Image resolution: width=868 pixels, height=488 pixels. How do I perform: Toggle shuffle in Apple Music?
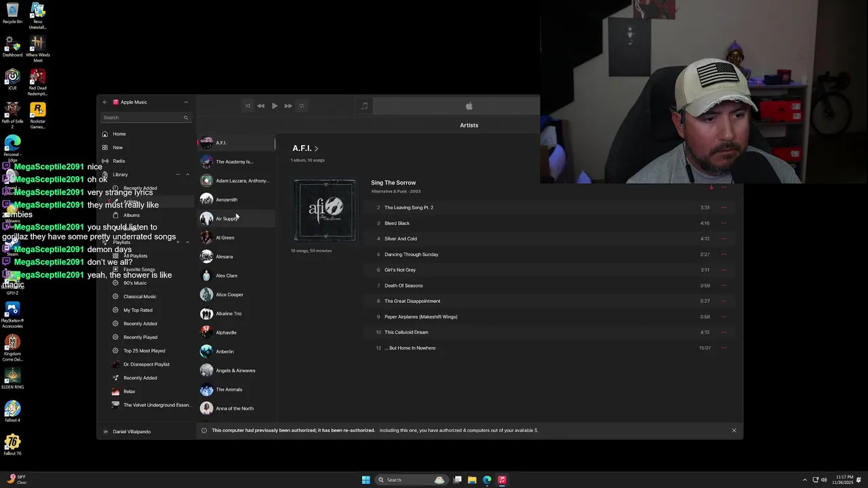[x=248, y=106]
